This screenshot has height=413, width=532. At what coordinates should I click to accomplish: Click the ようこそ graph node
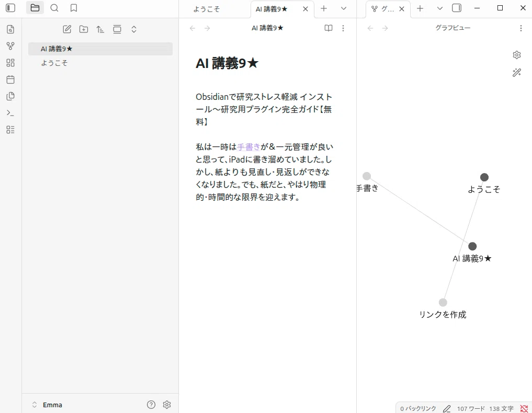pos(484,177)
